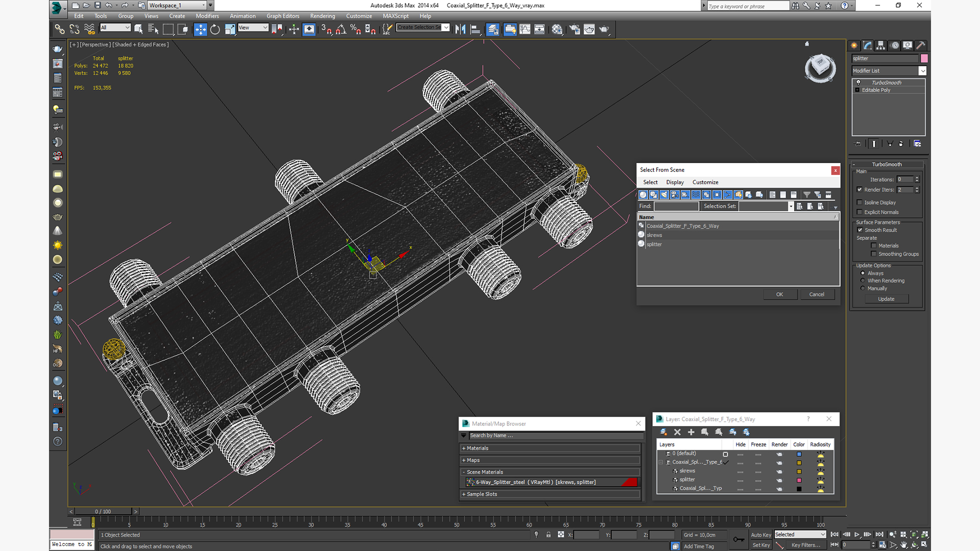Select the Always update option
This screenshot has height=551, width=980.
click(863, 273)
